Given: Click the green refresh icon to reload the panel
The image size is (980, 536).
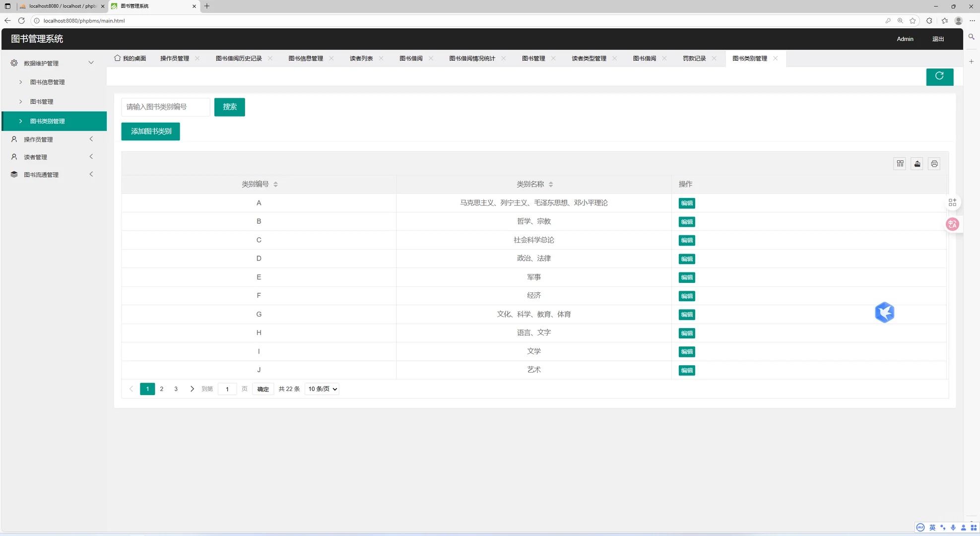Looking at the screenshot, I should click(939, 76).
